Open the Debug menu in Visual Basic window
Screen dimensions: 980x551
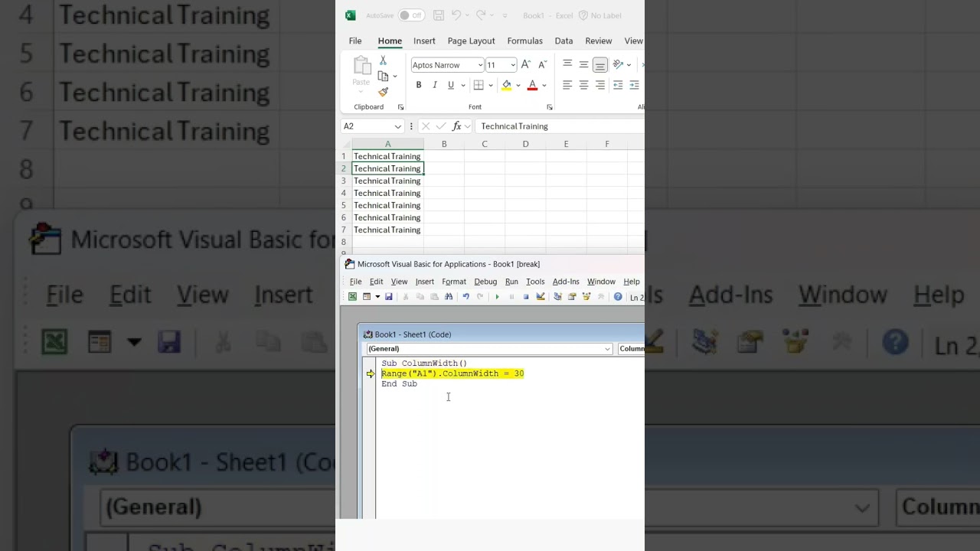pos(485,282)
